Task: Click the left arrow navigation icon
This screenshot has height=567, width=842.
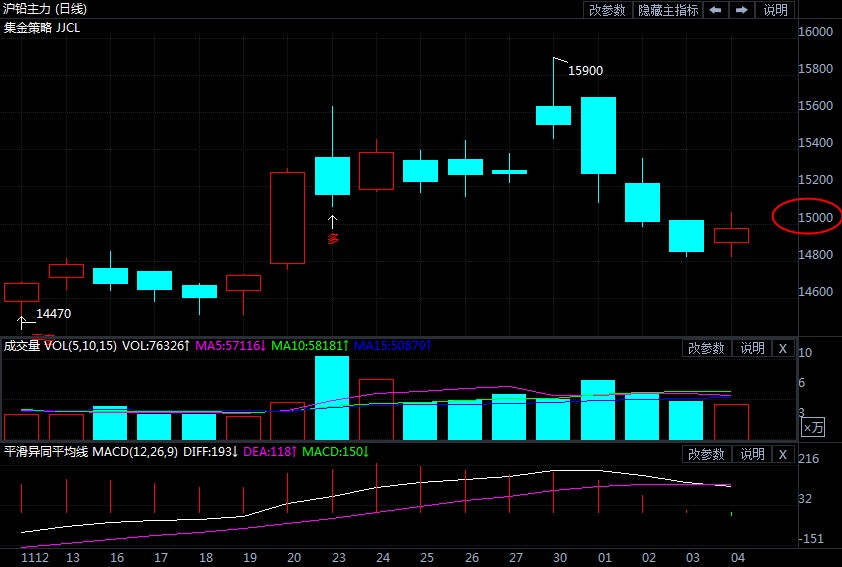Action: coord(715,10)
